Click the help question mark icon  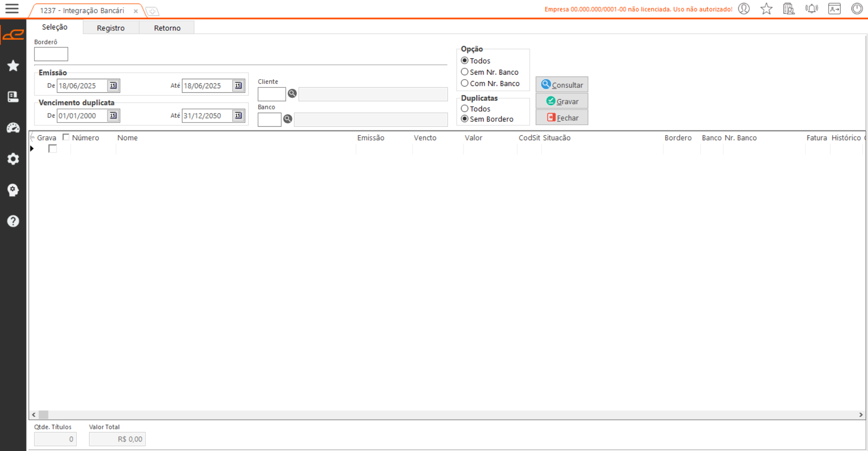[13, 221]
